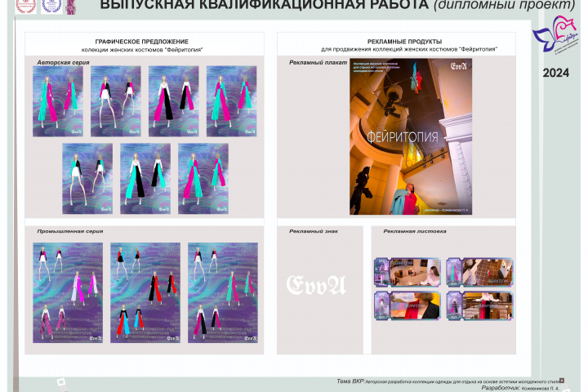Image resolution: width=588 pixels, height=392 pixels.
Task: Click the EvvA logo on the advertising poster
Action: pos(458,66)
